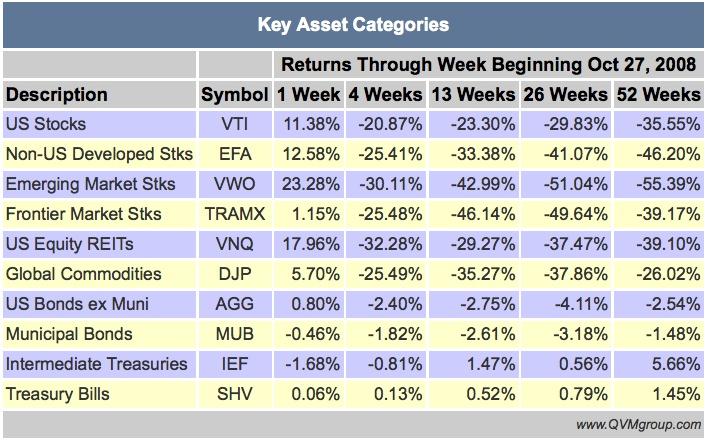The width and height of the screenshot is (708, 440).
Task: Click the 26 Weeks column header
Action: click(565, 96)
